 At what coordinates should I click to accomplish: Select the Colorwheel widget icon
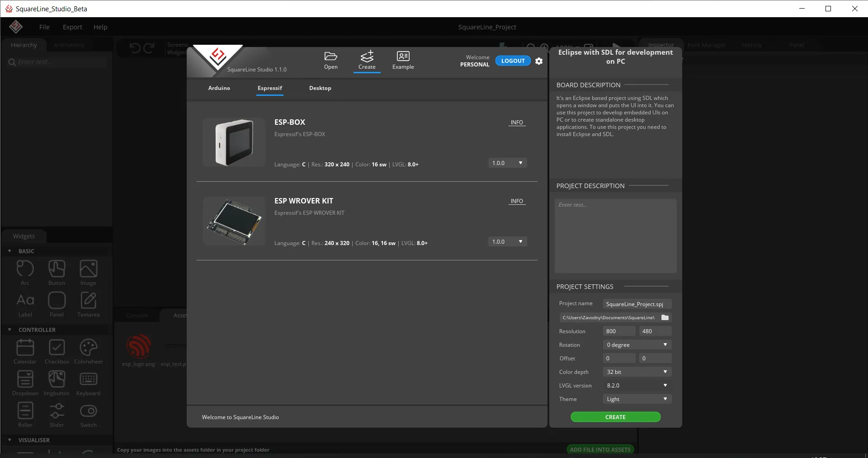click(x=88, y=348)
